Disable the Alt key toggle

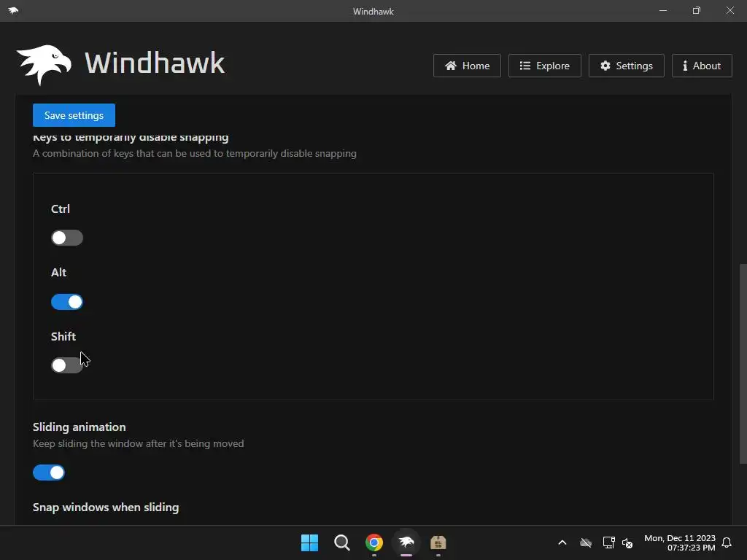pos(67,302)
